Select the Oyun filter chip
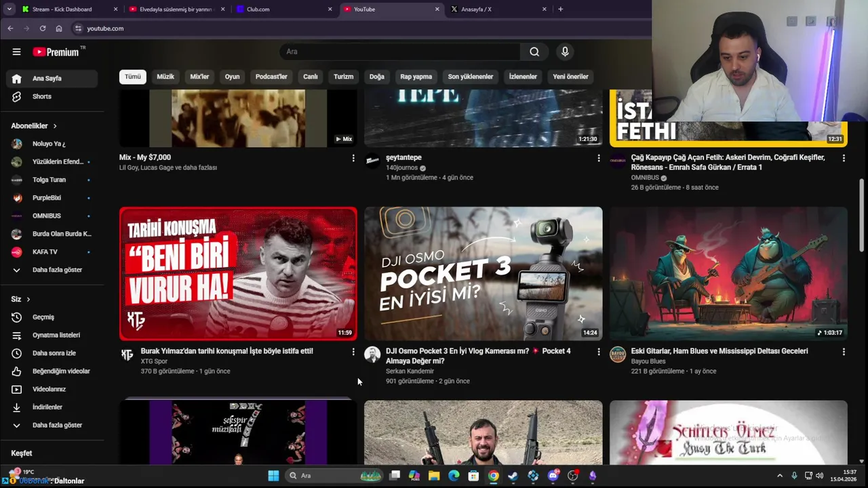The width and height of the screenshot is (868, 488). point(232,77)
